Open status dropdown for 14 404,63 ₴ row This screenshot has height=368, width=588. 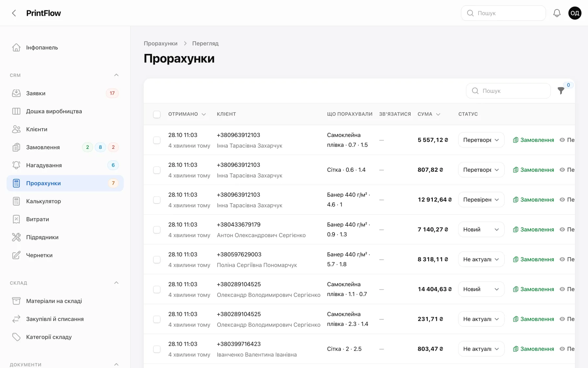pyautogui.click(x=481, y=289)
